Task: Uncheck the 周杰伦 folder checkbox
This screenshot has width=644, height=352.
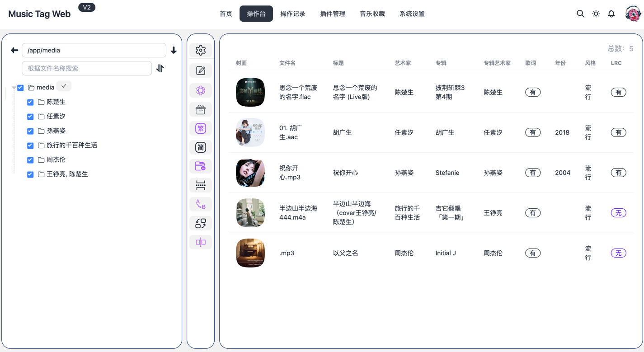Action: (x=30, y=160)
